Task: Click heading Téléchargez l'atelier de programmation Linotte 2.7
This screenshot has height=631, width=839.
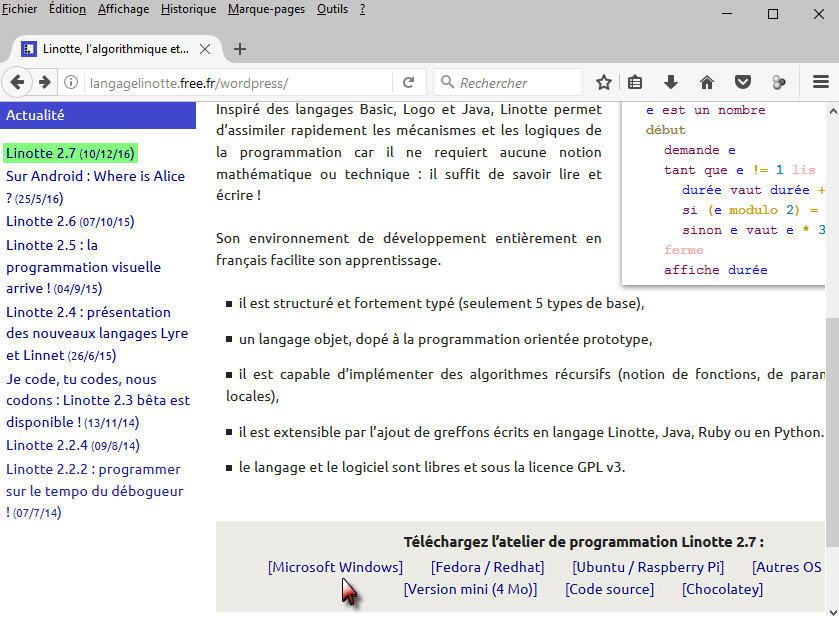Action: pyautogui.click(x=584, y=542)
